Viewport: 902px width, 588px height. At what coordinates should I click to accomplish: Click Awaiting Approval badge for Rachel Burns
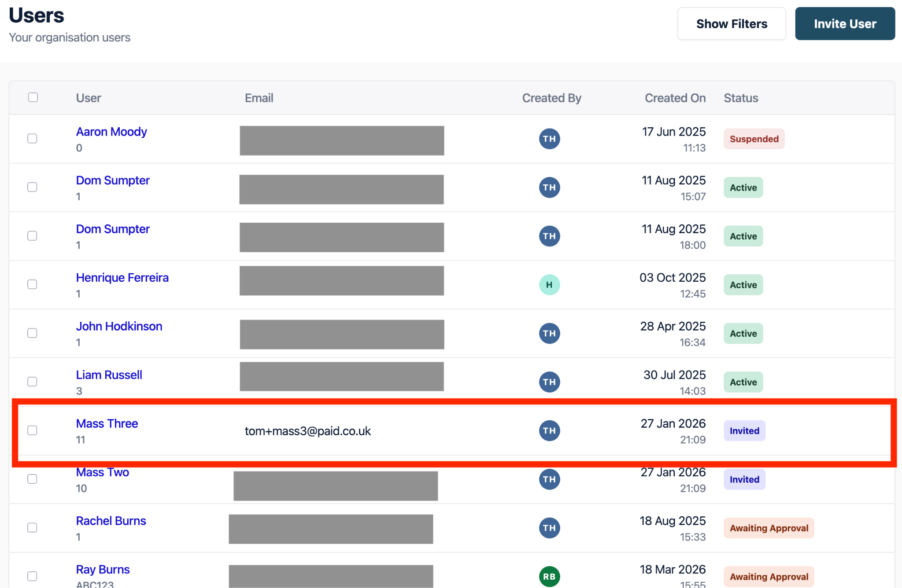[x=769, y=528]
